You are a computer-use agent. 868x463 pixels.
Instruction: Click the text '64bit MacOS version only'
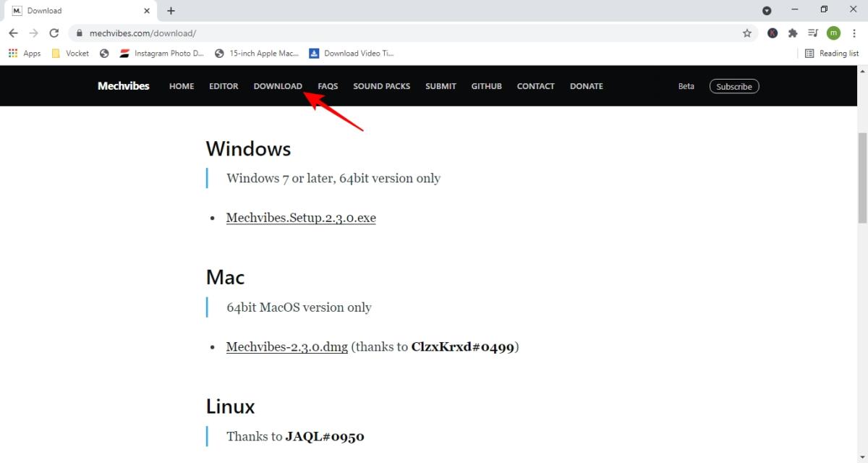coord(299,307)
